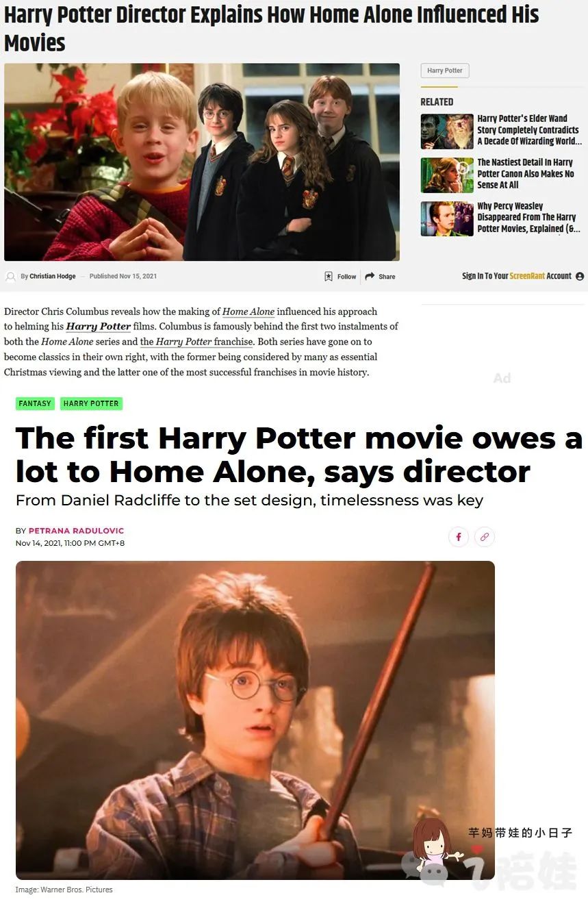Open the Elder Wand related story thumbnail
Screen dimensions: 588x906
click(447, 131)
